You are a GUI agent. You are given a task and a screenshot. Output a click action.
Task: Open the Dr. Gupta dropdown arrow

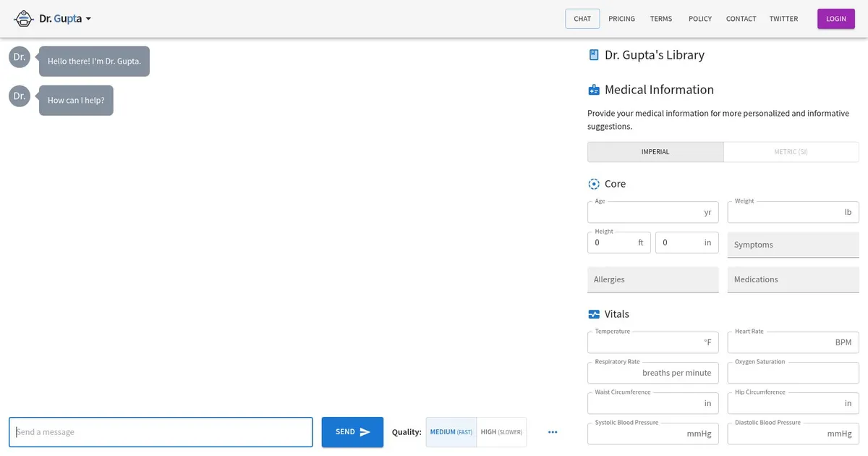pyautogui.click(x=88, y=19)
